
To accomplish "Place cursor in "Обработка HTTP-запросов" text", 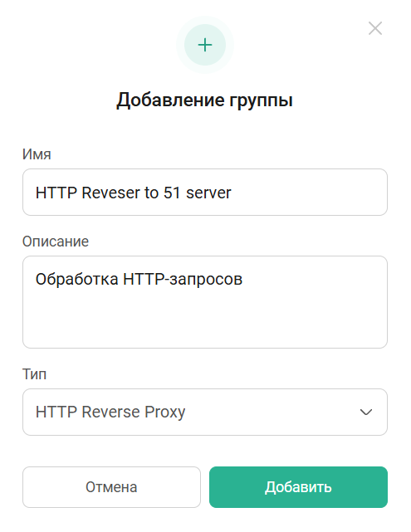I will [x=139, y=279].
